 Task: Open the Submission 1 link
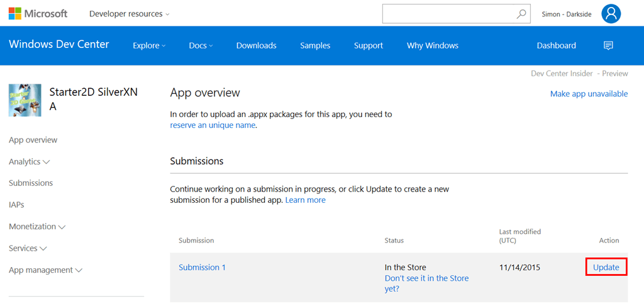pos(202,268)
